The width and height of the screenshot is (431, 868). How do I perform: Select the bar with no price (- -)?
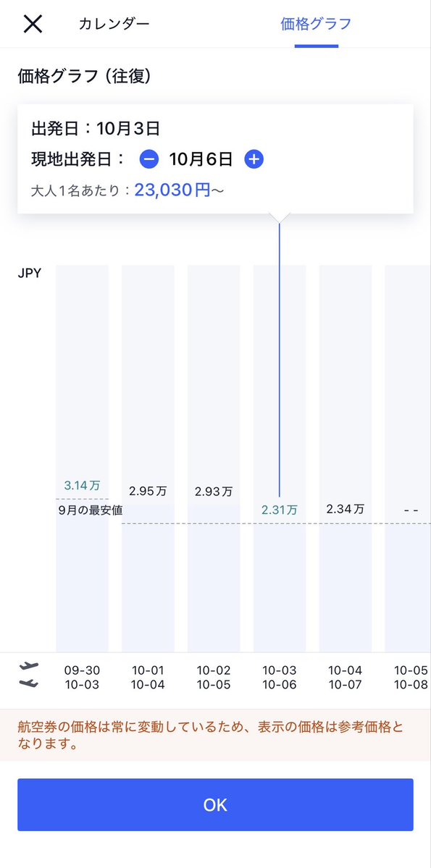[408, 458]
